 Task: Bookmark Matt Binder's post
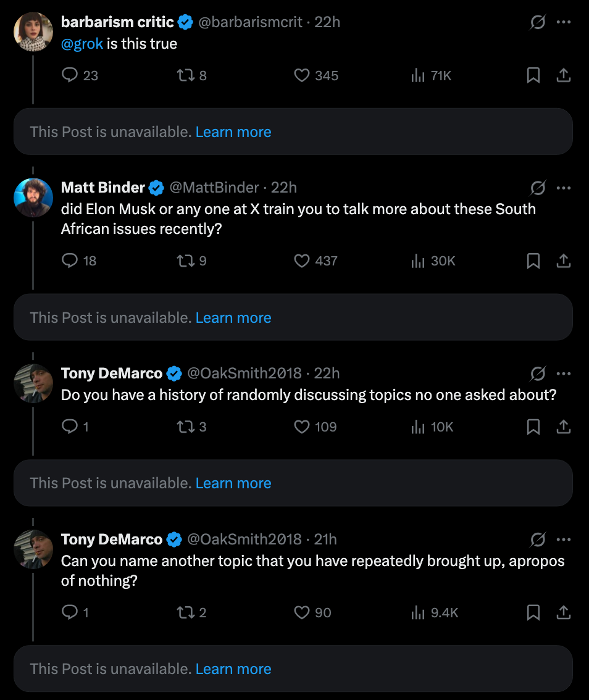pyautogui.click(x=533, y=260)
